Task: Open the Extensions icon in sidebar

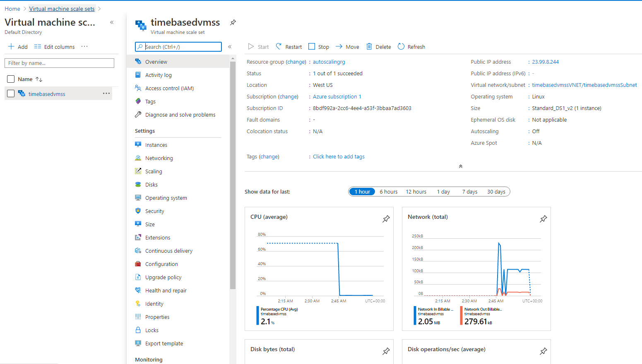Action: (138, 237)
